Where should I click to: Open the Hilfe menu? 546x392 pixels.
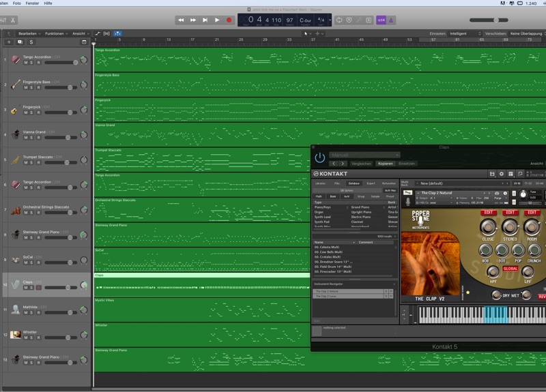[x=48, y=3]
